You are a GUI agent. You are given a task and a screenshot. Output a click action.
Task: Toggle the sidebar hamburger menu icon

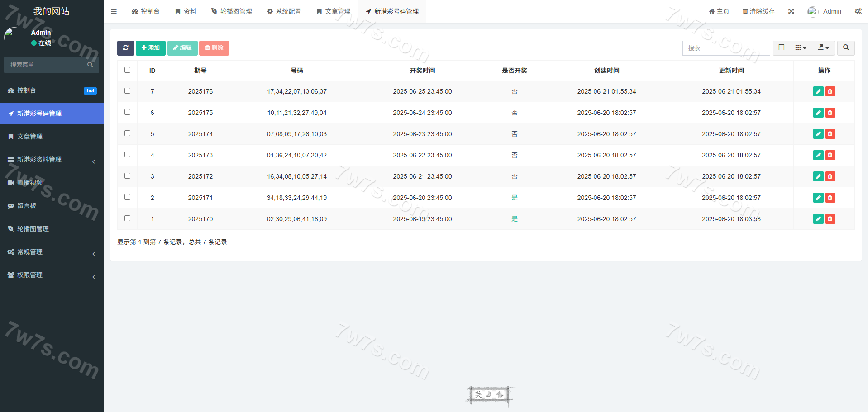[x=114, y=11]
